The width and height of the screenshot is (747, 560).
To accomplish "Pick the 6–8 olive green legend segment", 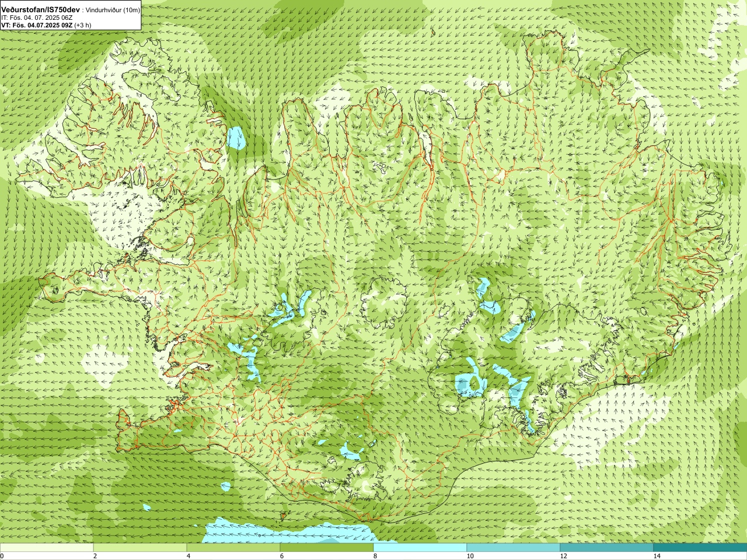I will pos(327,548).
